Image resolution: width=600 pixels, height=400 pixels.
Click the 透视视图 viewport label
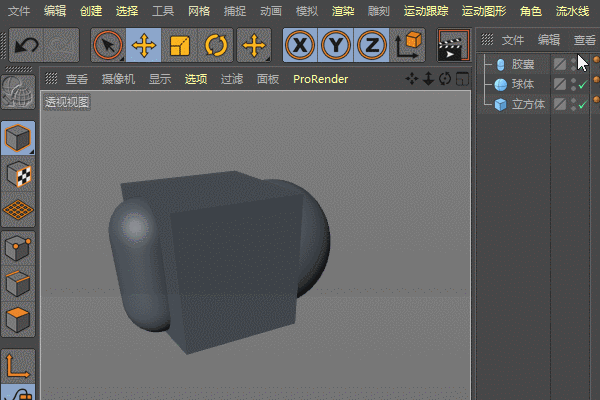coord(67,102)
